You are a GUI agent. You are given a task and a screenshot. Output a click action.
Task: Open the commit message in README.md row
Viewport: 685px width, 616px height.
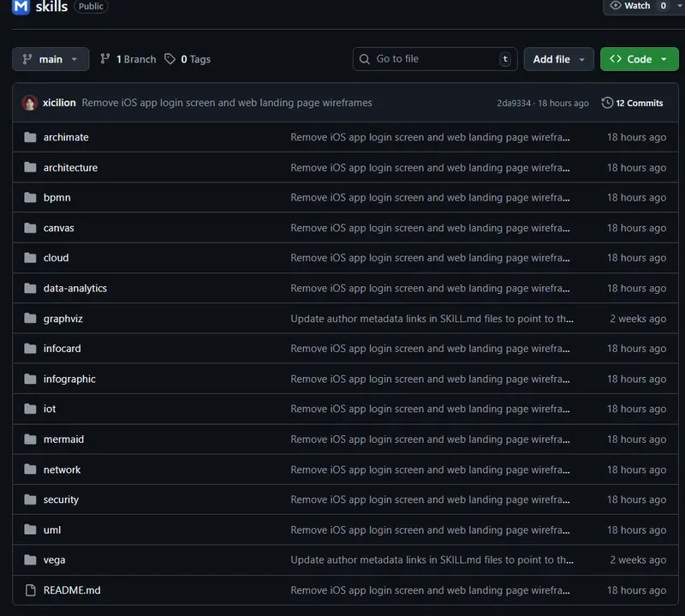(431, 590)
